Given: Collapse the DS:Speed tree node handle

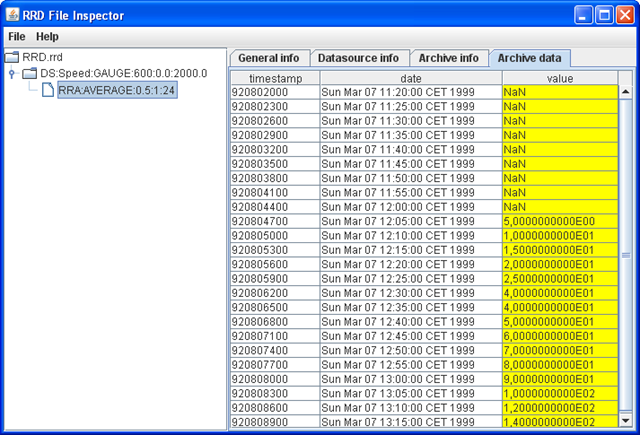Looking at the screenshot, I should pyautogui.click(x=11, y=73).
